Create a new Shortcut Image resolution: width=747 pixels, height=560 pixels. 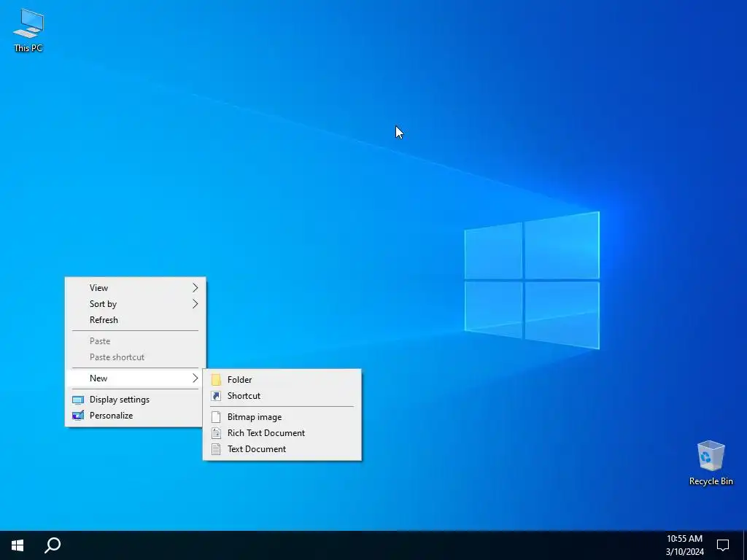pyautogui.click(x=282, y=396)
